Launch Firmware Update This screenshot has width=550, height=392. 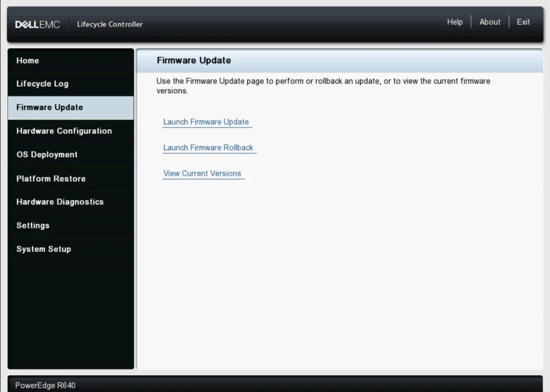(x=206, y=122)
